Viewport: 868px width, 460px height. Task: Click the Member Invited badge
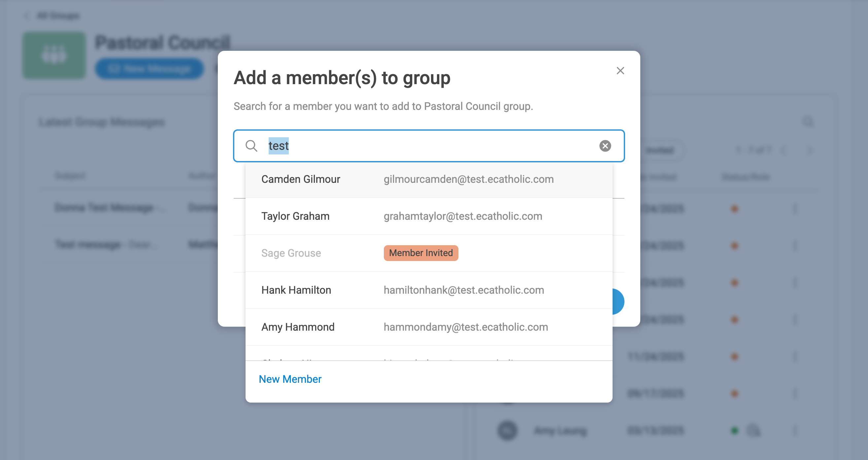420,253
